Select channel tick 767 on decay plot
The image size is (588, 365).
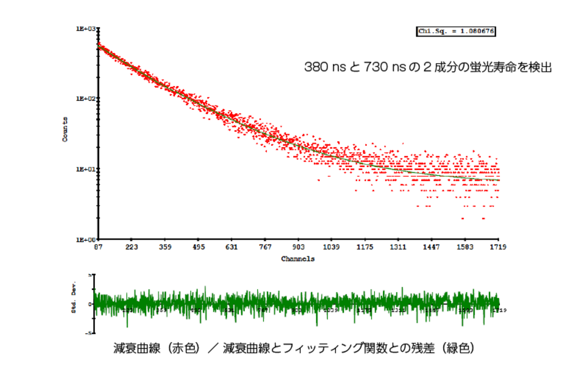pyautogui.click(x=265, y=247)
